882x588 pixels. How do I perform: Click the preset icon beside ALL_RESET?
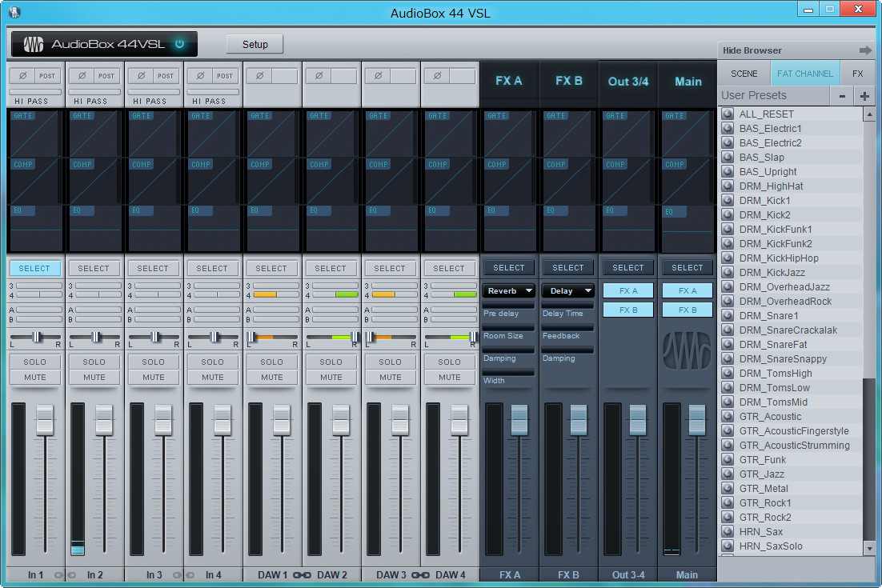[x=728, y=114]
